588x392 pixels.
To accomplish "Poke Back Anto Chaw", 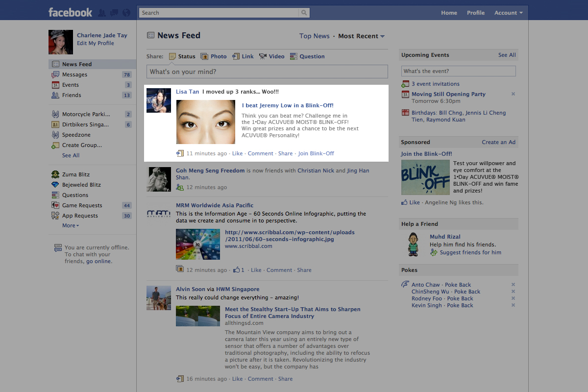I will point(458,285).
